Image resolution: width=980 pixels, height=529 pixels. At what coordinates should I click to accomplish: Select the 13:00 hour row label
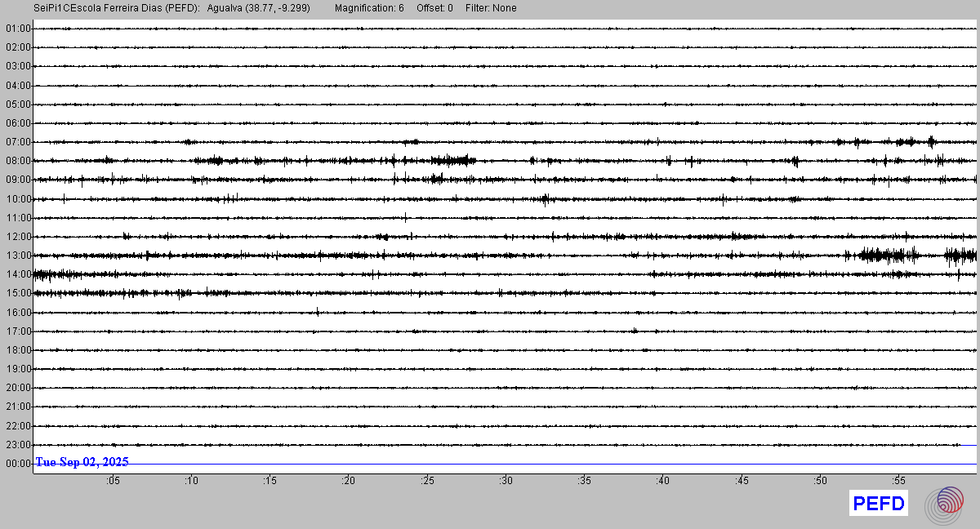coord(17,256)
